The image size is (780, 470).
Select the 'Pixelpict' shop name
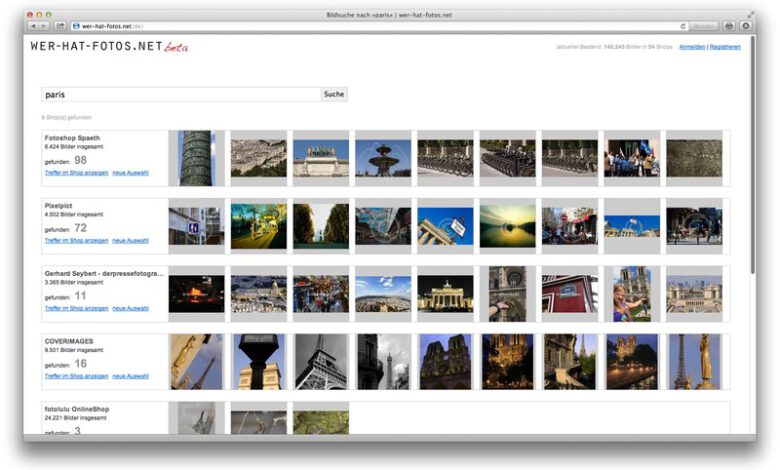tap(58, 205)
